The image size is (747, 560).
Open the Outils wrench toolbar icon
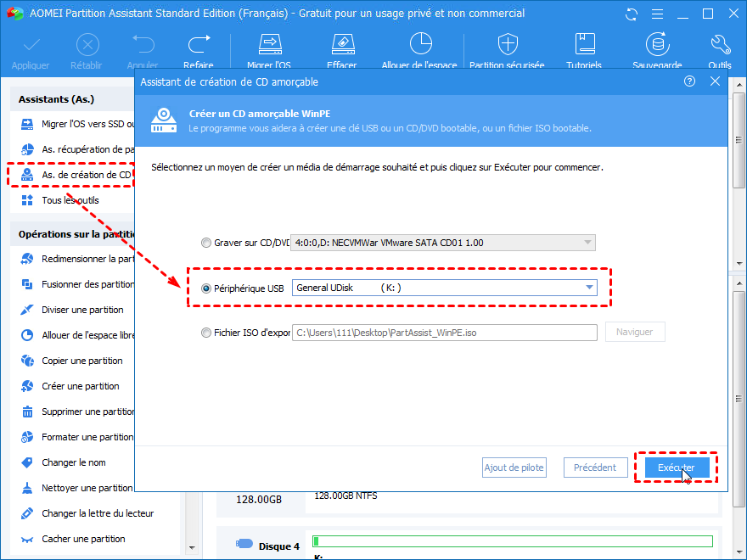pyautogui.click(x=720, y=44)
